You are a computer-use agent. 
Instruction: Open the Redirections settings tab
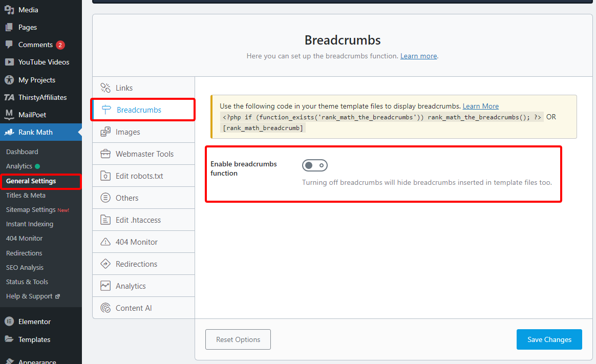pos(144,264)
